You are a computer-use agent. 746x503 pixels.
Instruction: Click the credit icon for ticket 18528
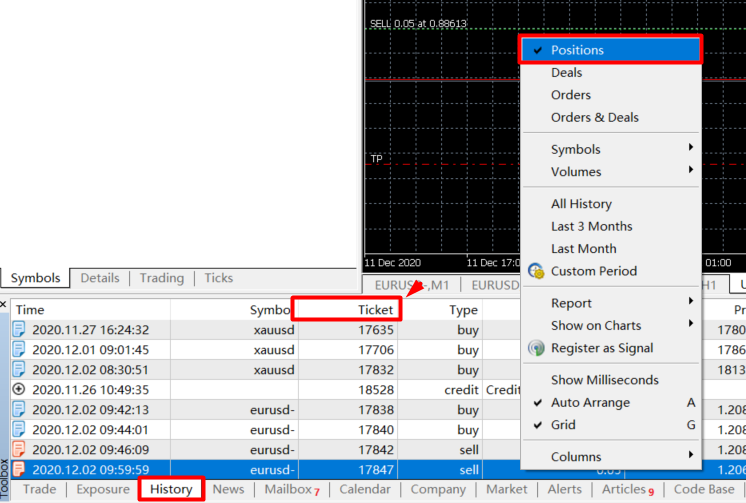coord(19,389)
